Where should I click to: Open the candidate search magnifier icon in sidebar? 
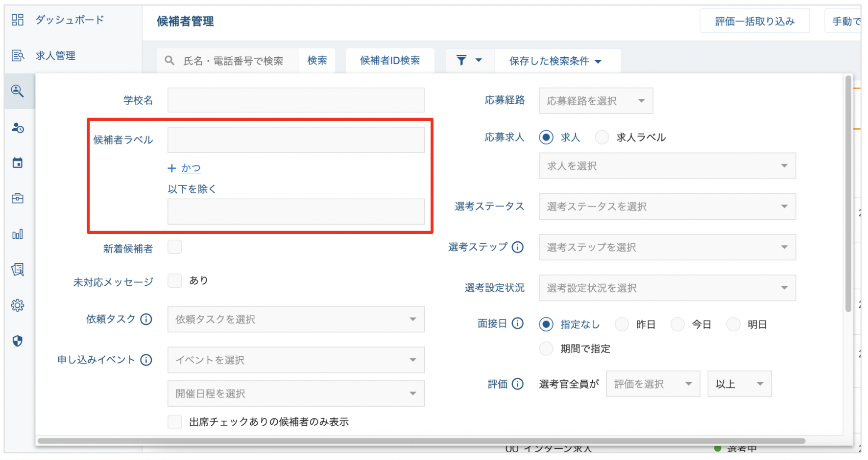tap(18, 91)
